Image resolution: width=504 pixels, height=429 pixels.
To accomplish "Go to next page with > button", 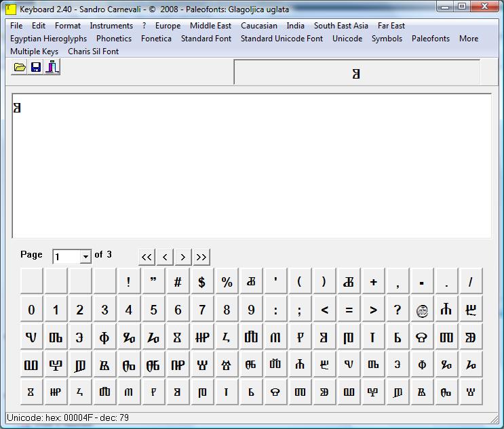I will click(x=183, y=257).
